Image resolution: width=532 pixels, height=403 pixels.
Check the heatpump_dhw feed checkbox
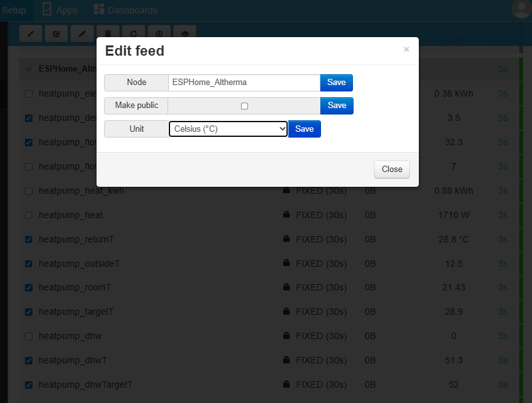coord(28,336)
